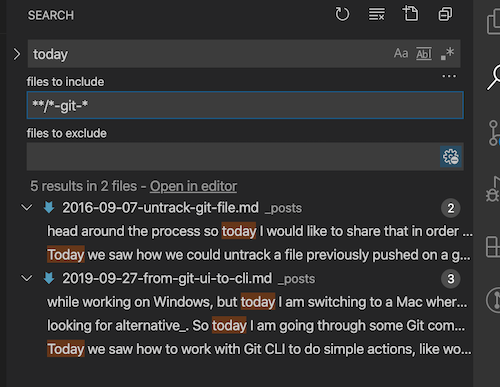Click '5 results in 2 files' summary text
500x387 pixels.
pos(83,186)
